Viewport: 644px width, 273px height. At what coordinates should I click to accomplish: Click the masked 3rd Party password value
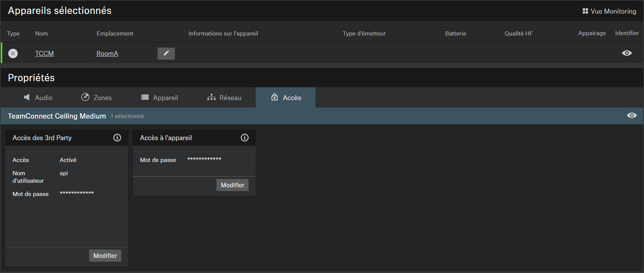(77, 193)
